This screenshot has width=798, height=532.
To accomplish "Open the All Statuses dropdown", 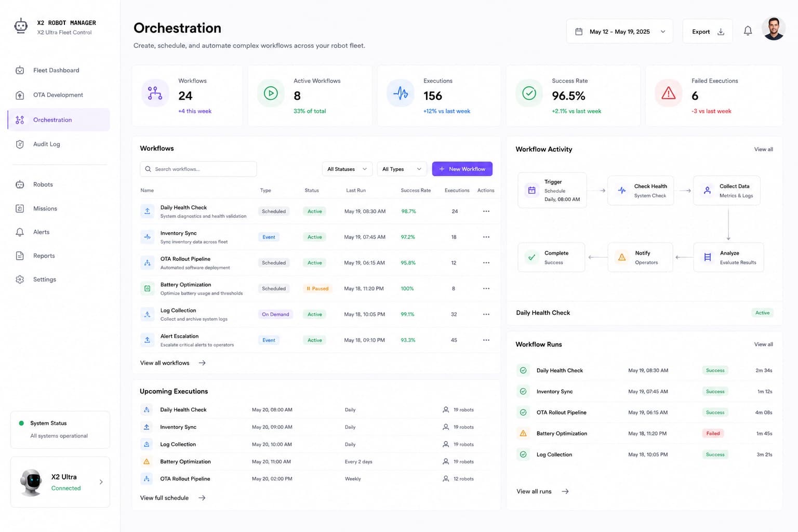I will tap(347, 169).
